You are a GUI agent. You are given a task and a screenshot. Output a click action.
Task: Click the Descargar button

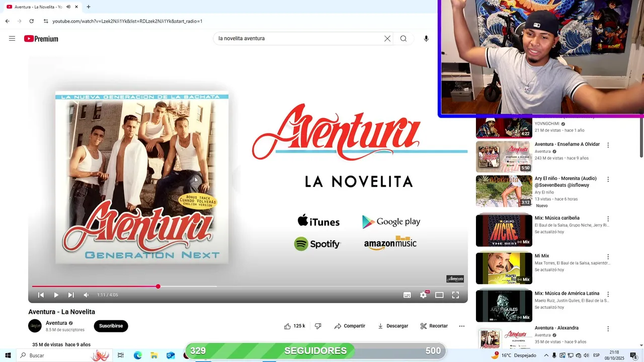pos(393,326)
